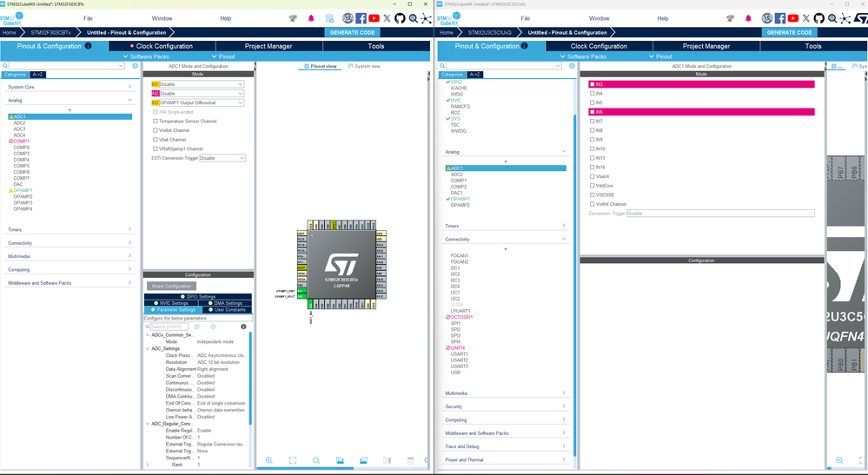Click settings gear next to right search field
Image resolution: width=868 pixels, height=475 pixels.
click(572, 66)
